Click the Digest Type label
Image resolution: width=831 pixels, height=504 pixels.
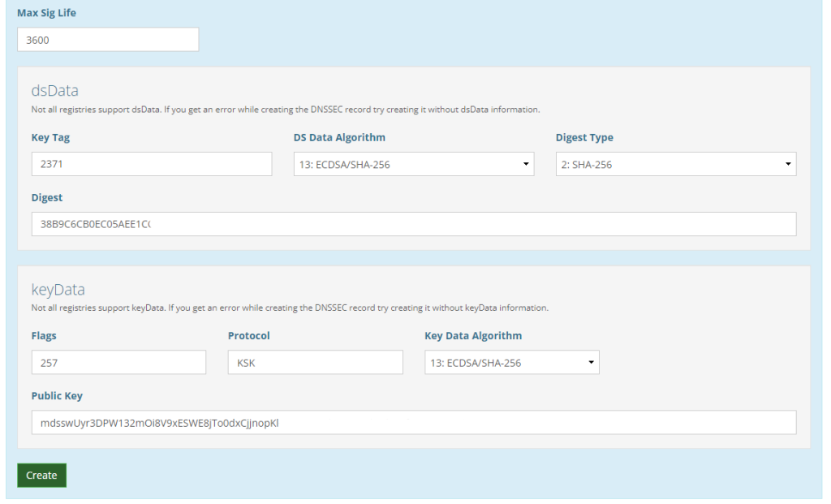tap(584, 137)
